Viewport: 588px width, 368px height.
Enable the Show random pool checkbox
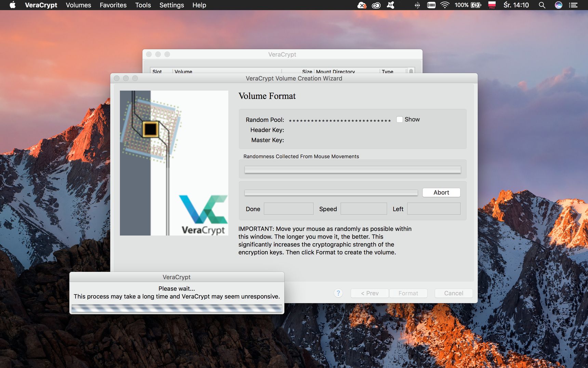tap(399, 119)
